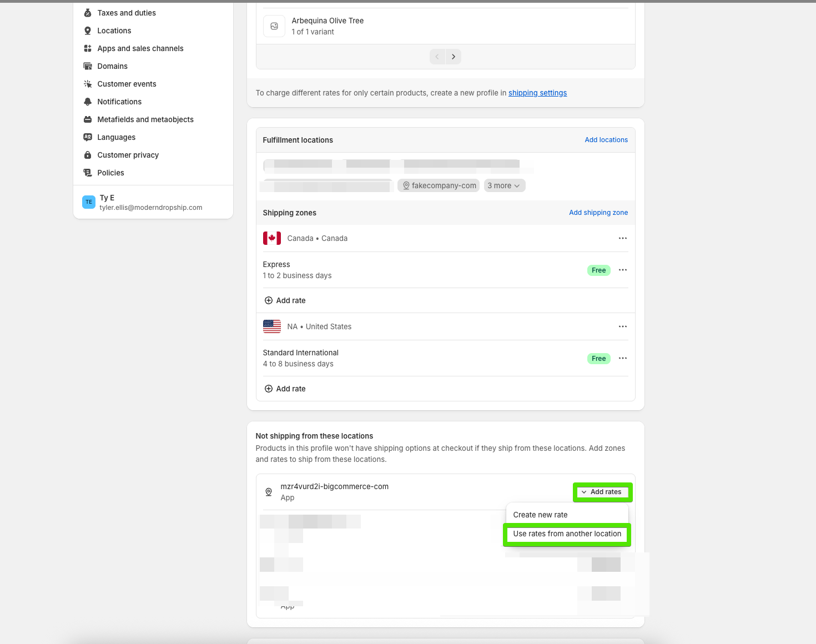
Task: Click the Arbequina Olive Tree product thumbnail
Action: (x=274, y=26)
